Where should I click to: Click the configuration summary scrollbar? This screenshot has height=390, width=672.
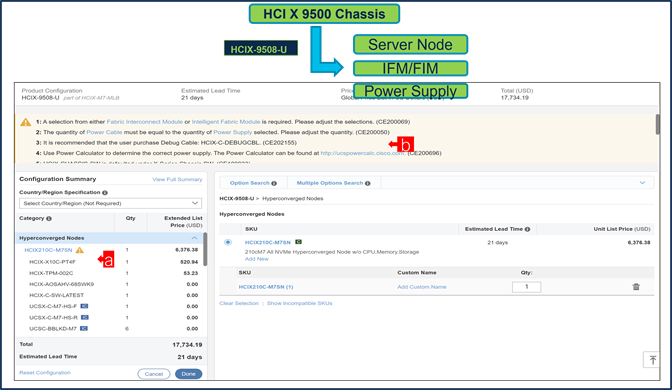(205, 249)
